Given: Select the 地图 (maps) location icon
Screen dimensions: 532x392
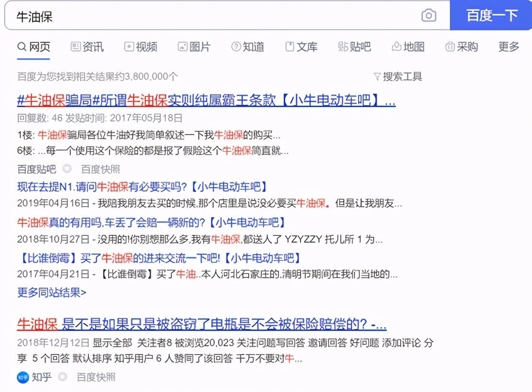Looking at the screenshot, I should pyautogui.click(x=396, y=47).
